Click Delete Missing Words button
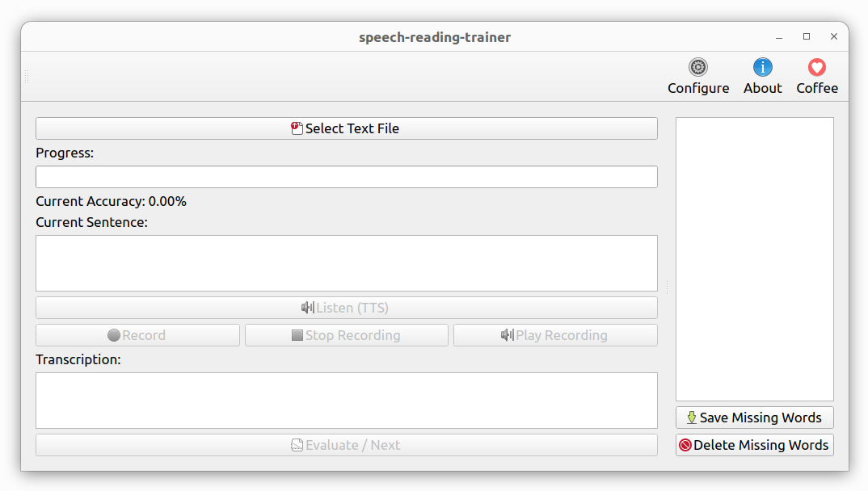The width and height of the screenshot is (868, 491). (755, 445)
